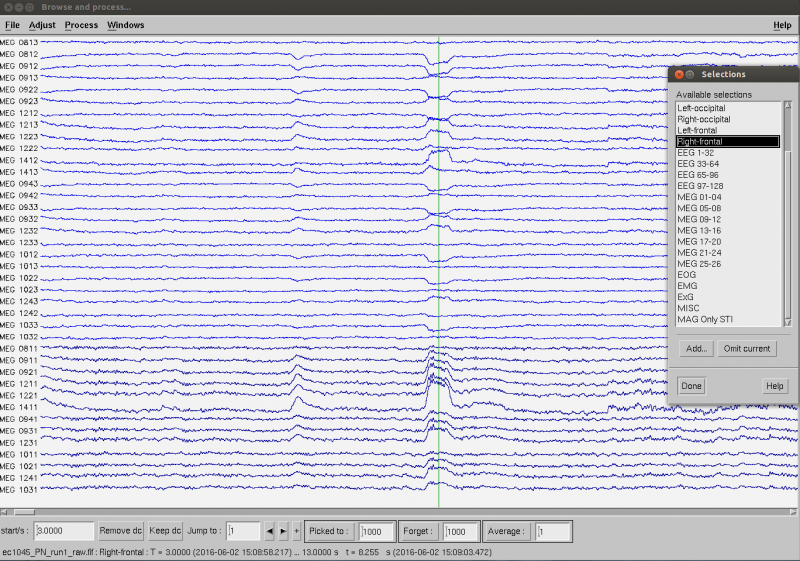Click Done in the Selections dialog
Viewport: 800px width, 561px height.
pyautogui.click(x=691, y=386)
